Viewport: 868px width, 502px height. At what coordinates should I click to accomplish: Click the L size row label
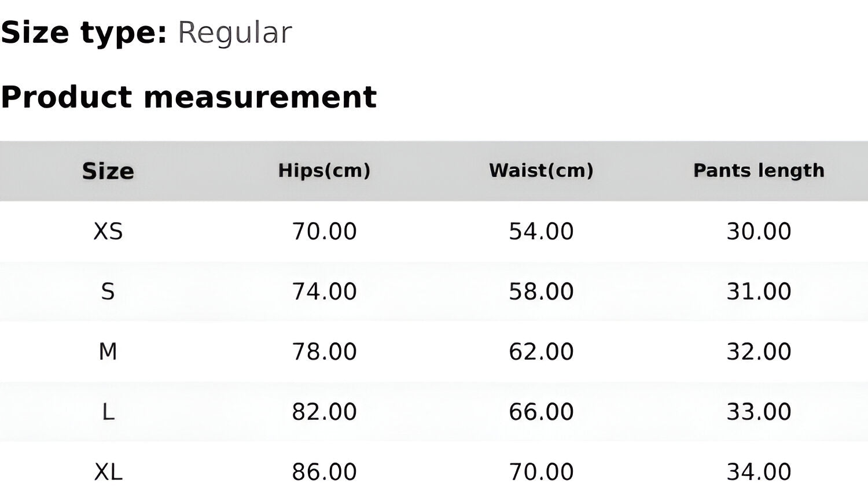108,412
